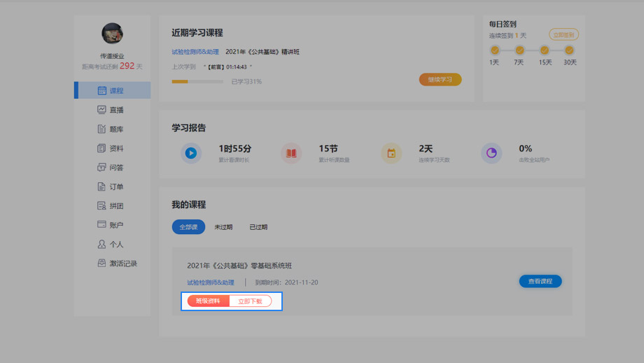Click the 试验检测师&助理 link in recent courses
Image resolution: width=644 pixels, height=363 pixels.
(195, 52)
